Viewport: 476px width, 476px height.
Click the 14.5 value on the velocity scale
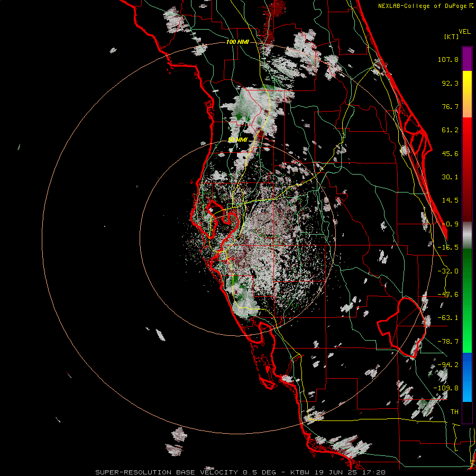(x=450, y=200)
